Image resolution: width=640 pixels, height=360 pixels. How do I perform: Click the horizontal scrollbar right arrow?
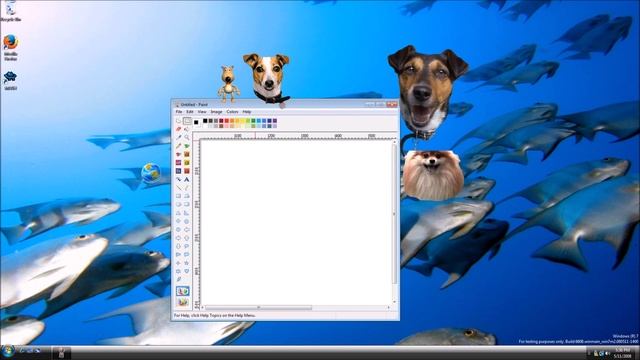pyautogui.click(x=389, y=307)
